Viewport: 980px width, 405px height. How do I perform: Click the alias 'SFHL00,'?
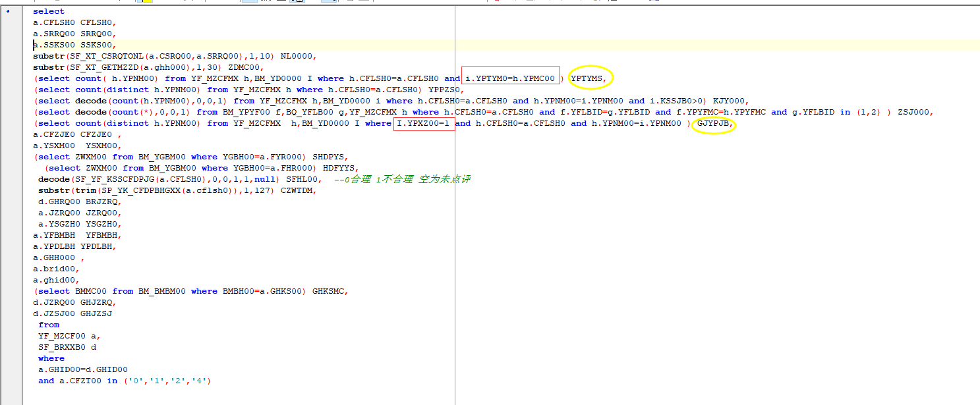point(304,179)
